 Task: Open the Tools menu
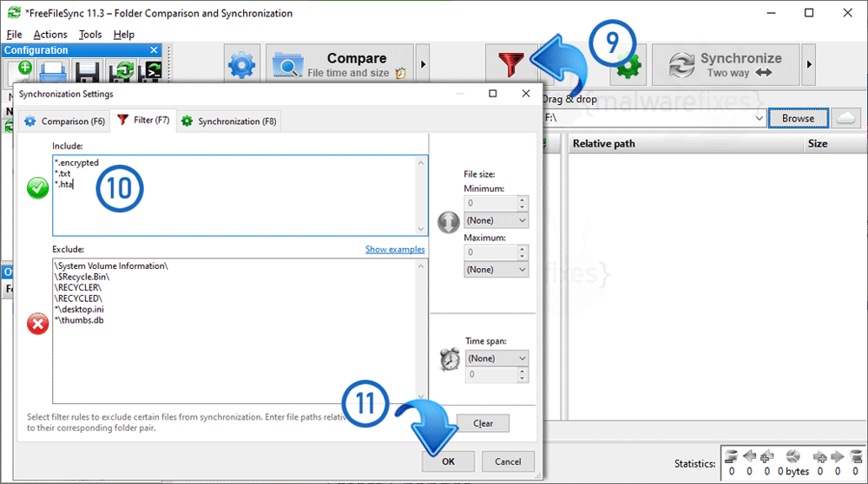tap(90, 35)
